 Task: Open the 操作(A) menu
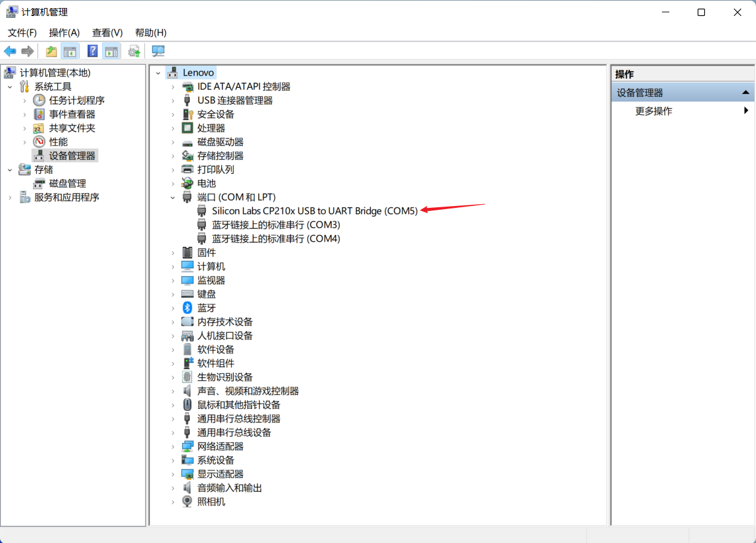tap(65, 33)
